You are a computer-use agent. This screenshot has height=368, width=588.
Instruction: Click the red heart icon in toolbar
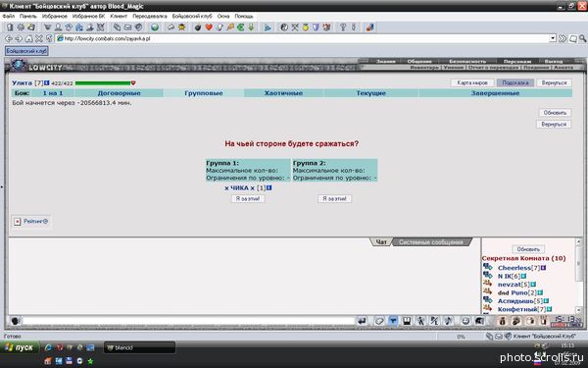coord(209,27)
